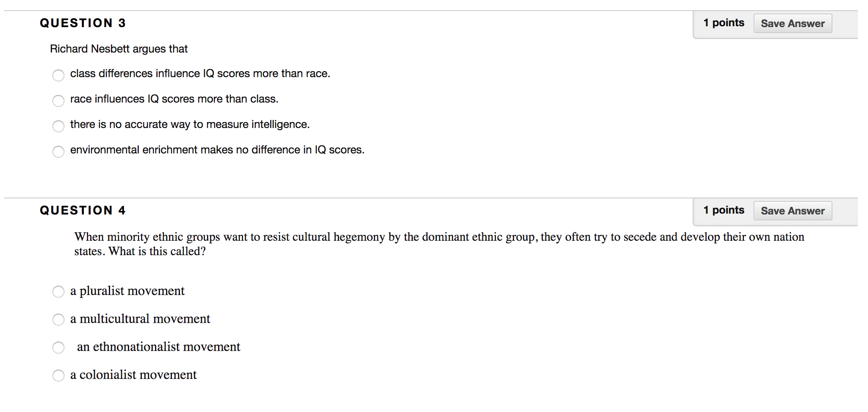
Task: Click the cultural hegemony question text
Action: pos(439,244)
